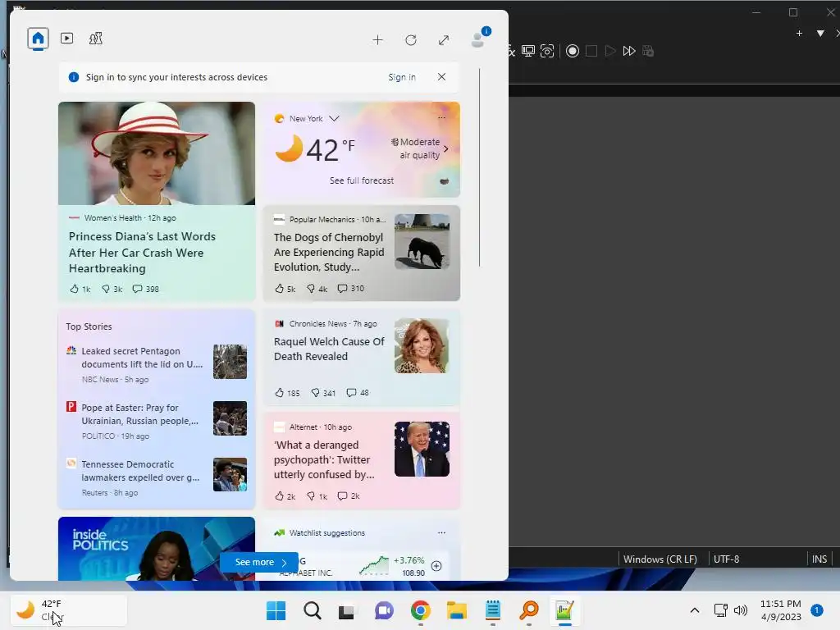840x630 pixels.
Task: Click the Chernobyl dog thumbnail image
Action: coord(422,242)
